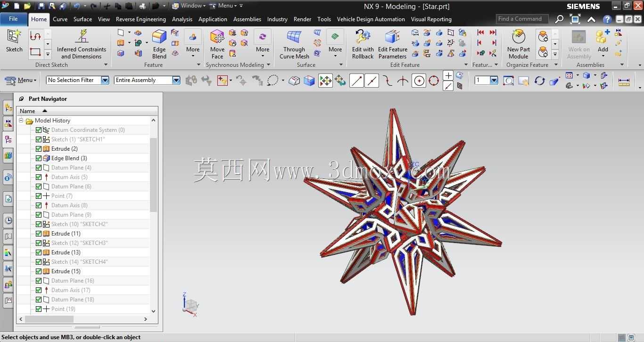This screenshot has height=342, width=644.
Task: Open Edit with Rollback
Action: 363,44
